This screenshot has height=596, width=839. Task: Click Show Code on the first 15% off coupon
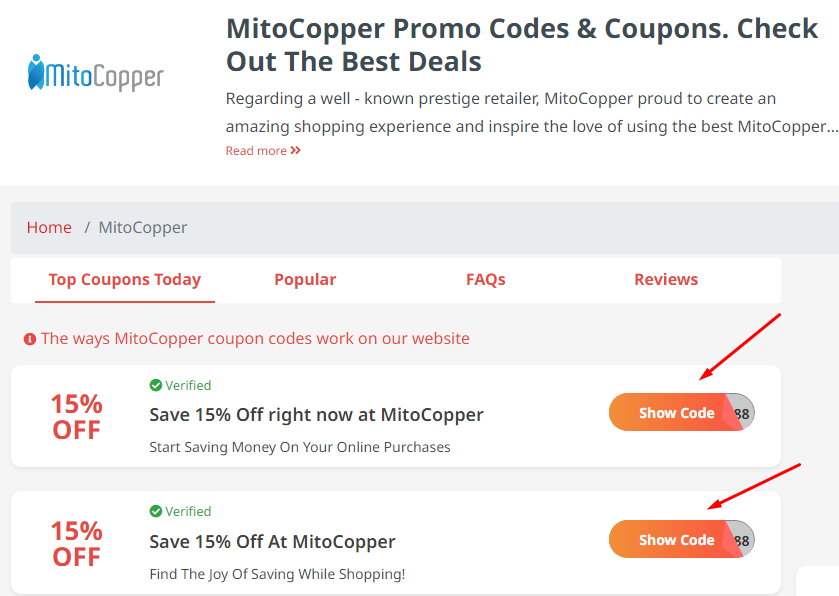click(675, 412)
